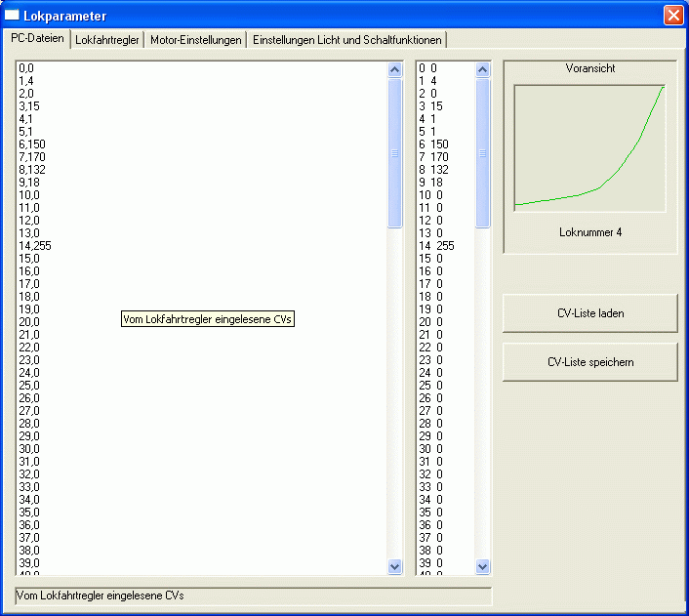This screenshot has height=616, width=689.
Task: Select entry 8 132 in right list
Action: (x=433, y=170)
